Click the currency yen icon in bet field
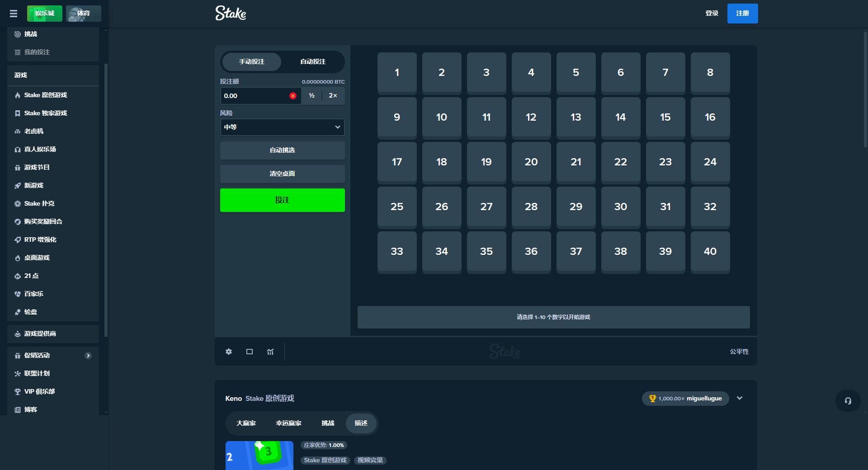 [x=293, y=96]
